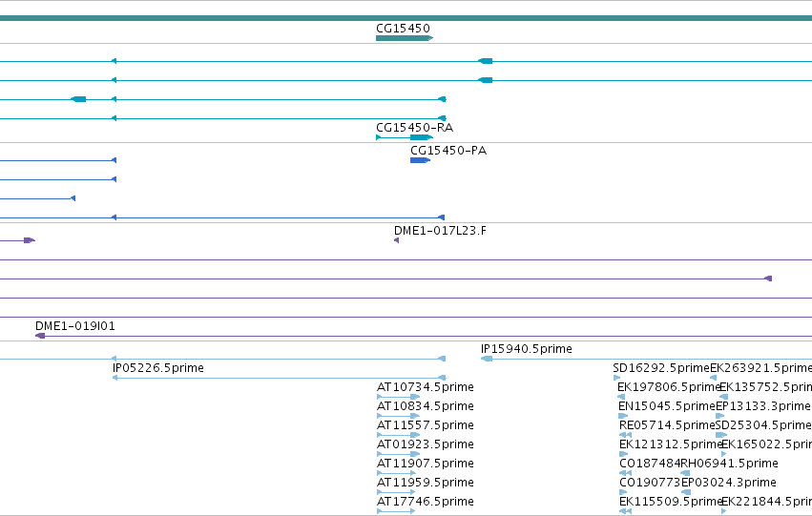
Task: Click the AT11557.5prime feature glyph
Action: [x=398, y=435]
